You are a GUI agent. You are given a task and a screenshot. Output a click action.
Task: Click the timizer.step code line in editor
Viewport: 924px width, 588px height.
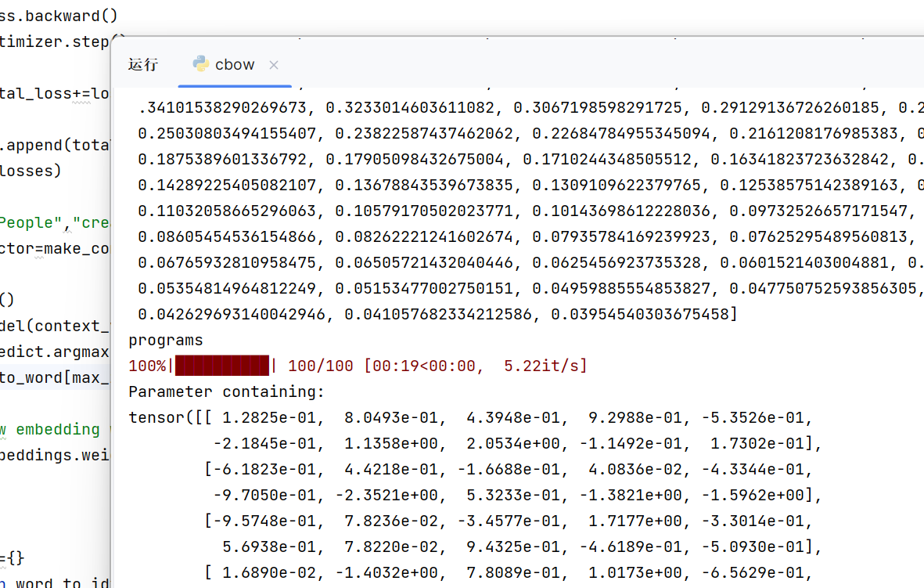click(x=55, y=41)
